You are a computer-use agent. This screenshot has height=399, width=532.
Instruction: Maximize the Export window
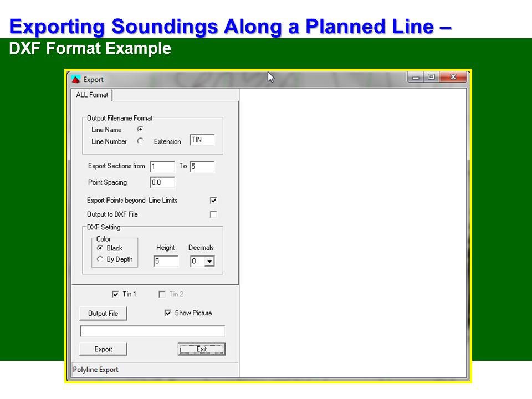431,77
